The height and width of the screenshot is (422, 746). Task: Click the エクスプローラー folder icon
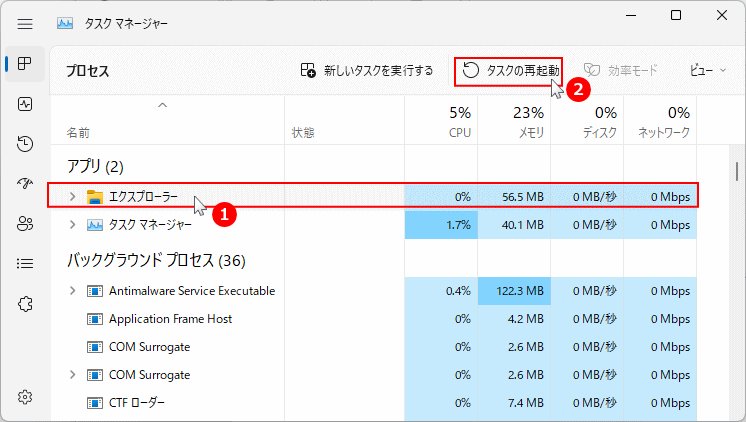pyautogui.click(x=95, y=196)
